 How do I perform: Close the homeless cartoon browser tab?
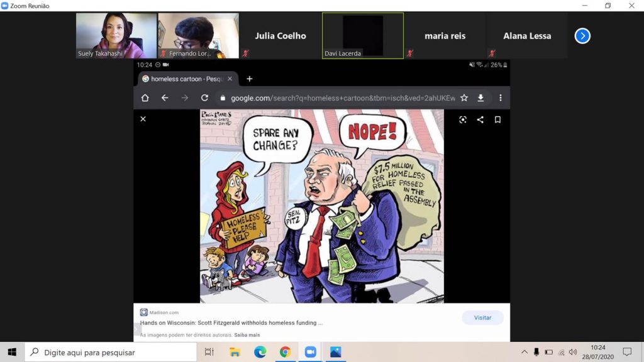coord(230,79)
